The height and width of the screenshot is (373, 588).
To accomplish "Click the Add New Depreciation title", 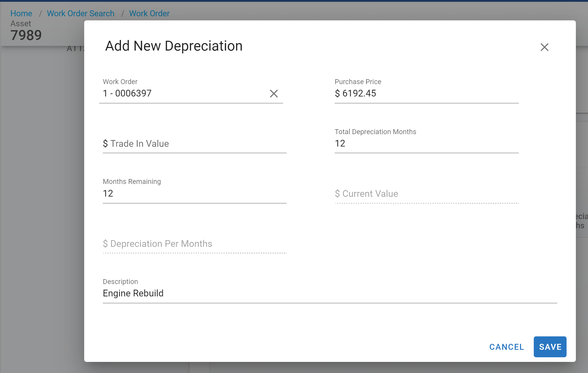I will pyautogui.click(x=174, y=46).
